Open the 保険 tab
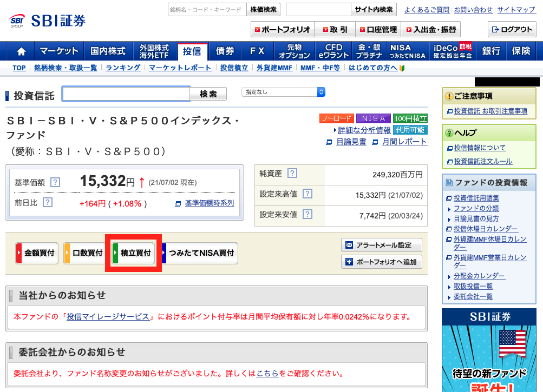The width and height of the screenshot is (543, 392). (x=521, y=51)
